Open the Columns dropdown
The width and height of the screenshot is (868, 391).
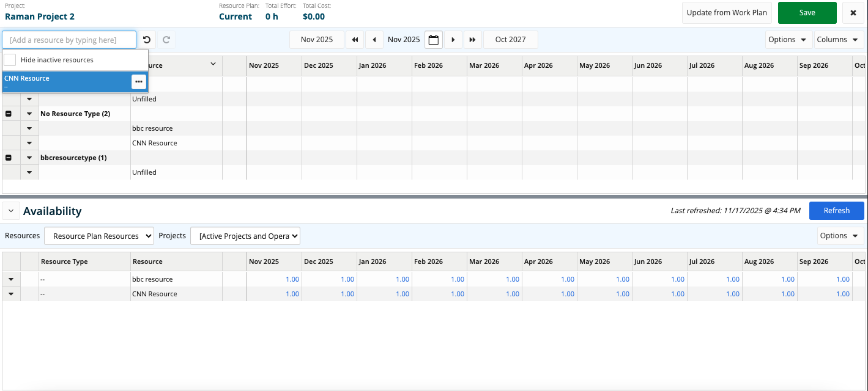coord(839,39)
